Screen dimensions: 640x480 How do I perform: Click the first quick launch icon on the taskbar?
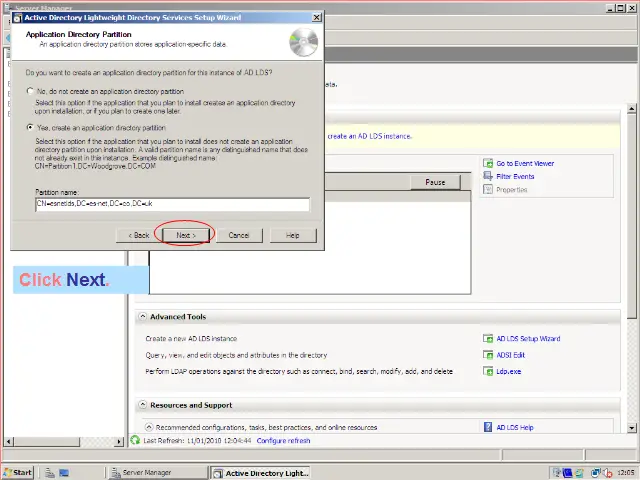[50, 473]
